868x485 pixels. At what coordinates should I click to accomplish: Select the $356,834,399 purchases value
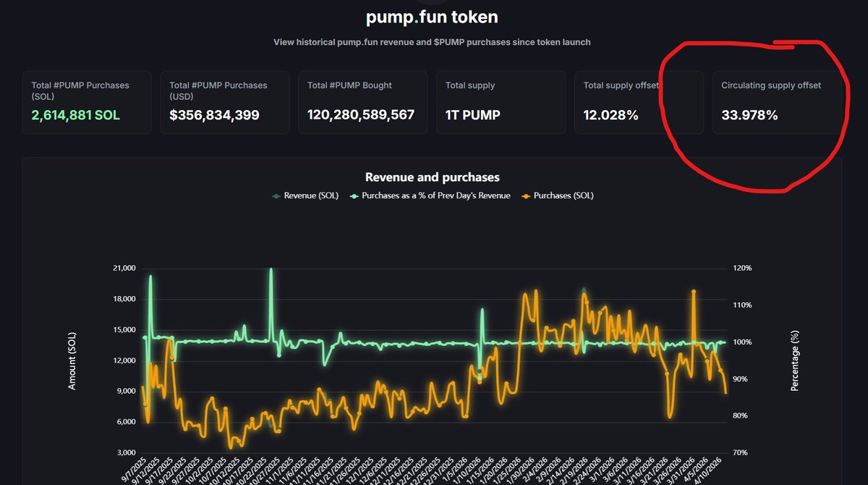[x=214, y=115]
